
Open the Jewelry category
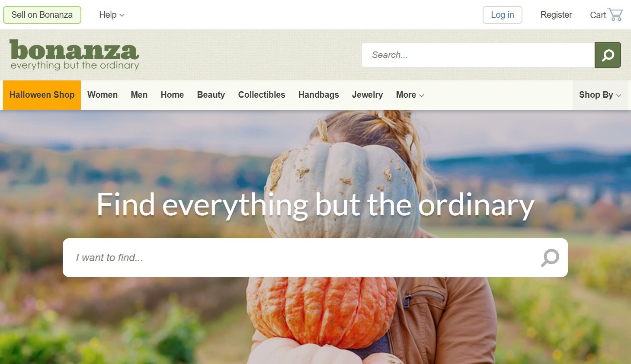[368, 95]
